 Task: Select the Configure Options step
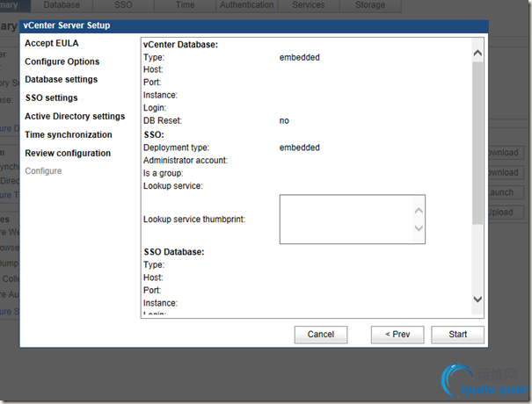click(62, 61)
